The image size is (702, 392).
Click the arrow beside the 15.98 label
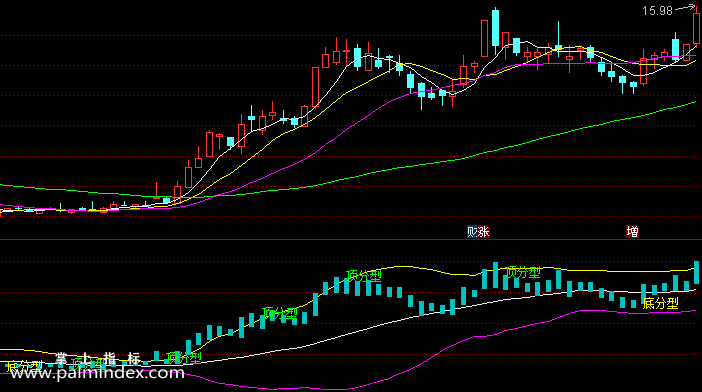(x=685, y=8)
